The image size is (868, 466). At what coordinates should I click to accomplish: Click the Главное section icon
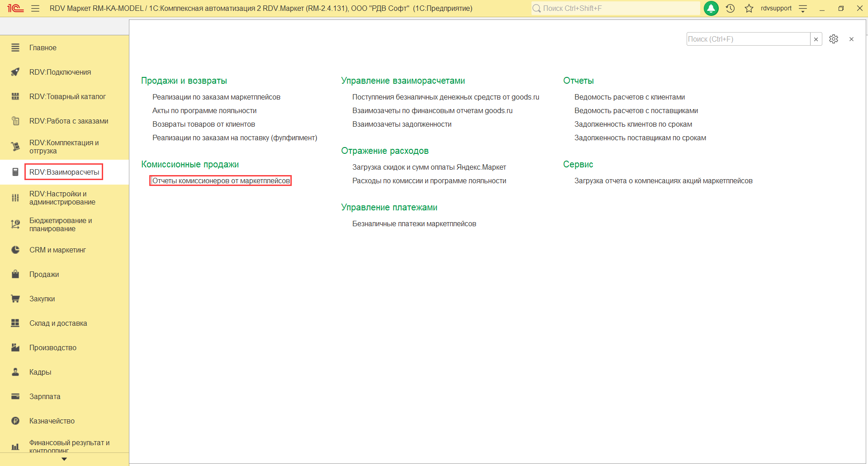(15, 48)
